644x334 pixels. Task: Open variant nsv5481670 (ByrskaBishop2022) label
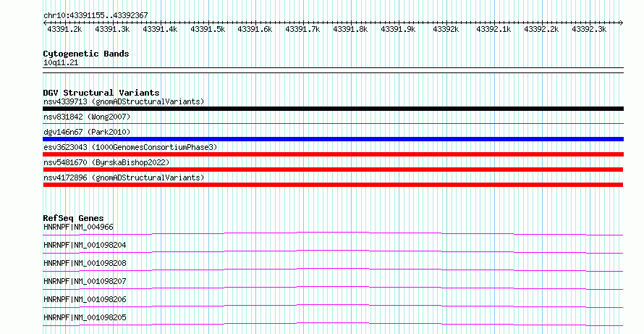click(x=106, y=162)
